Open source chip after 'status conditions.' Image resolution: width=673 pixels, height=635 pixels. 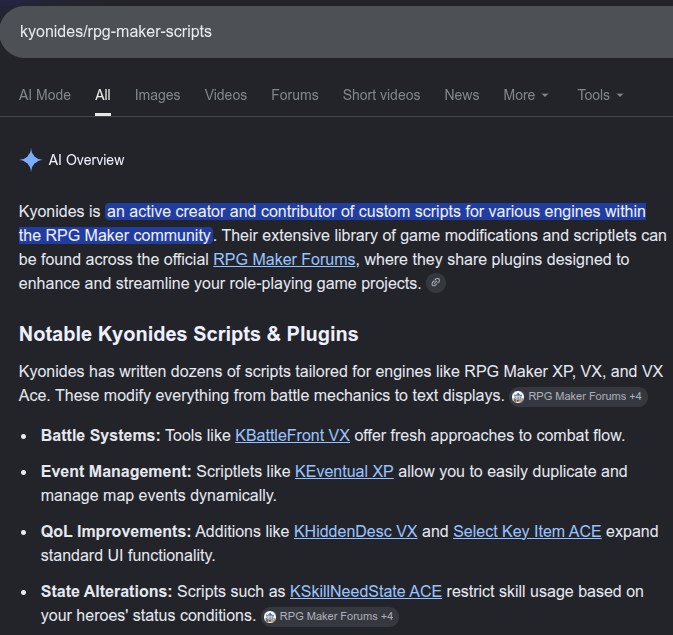(x=330, y=617)
